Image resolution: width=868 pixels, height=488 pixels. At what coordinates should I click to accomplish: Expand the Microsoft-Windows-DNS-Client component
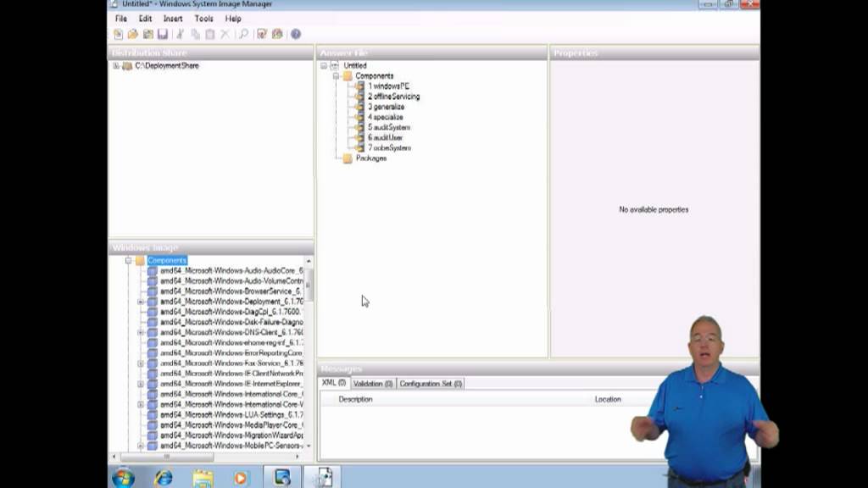[141, 332]
